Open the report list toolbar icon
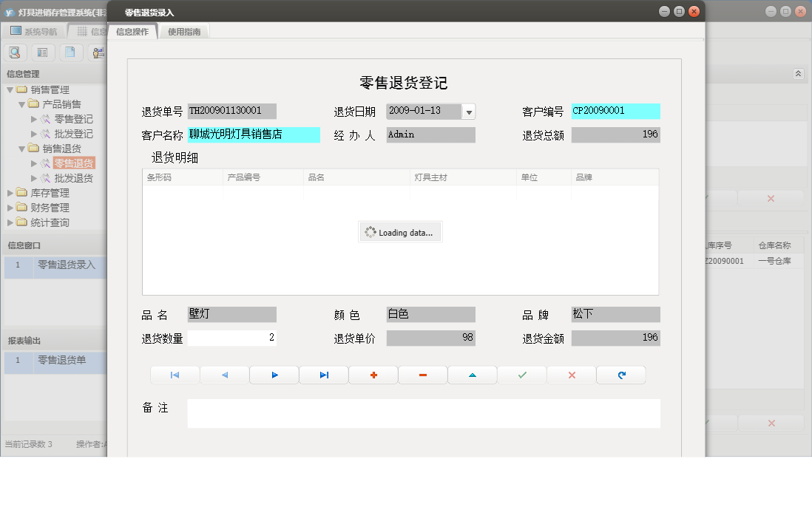Image resolution: width=812 pixels, height=521 pixels. pyautogui.click(x=43, y=52)
